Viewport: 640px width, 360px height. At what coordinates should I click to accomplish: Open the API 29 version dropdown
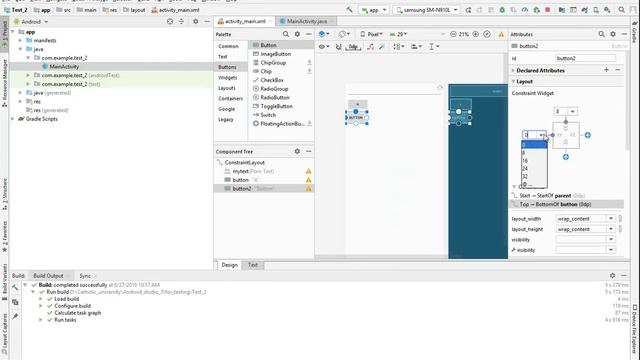click(398, 34)
